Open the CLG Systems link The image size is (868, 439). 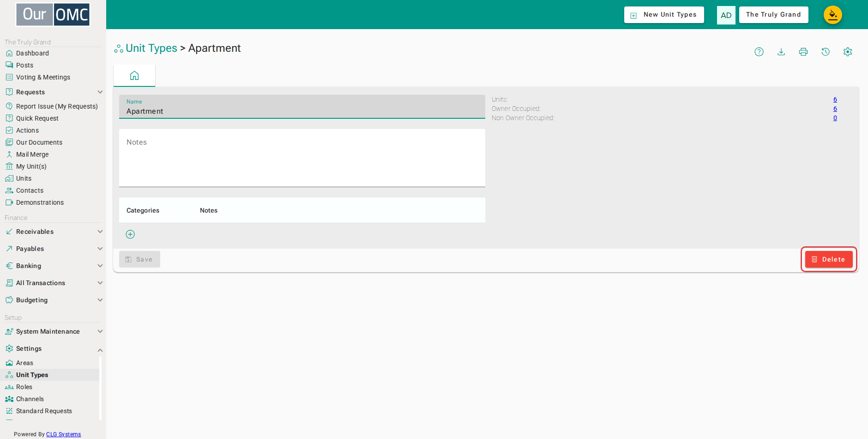coord(63,434)
